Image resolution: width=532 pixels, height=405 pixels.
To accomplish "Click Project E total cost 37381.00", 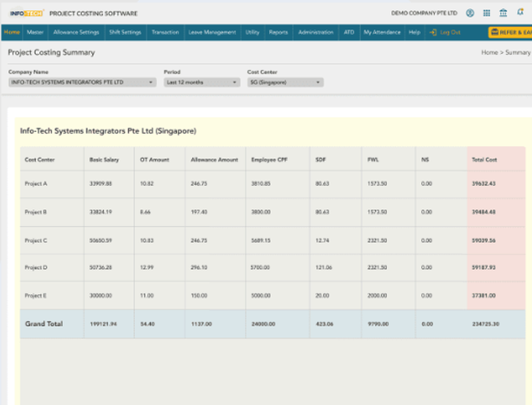I will point(484,296).
